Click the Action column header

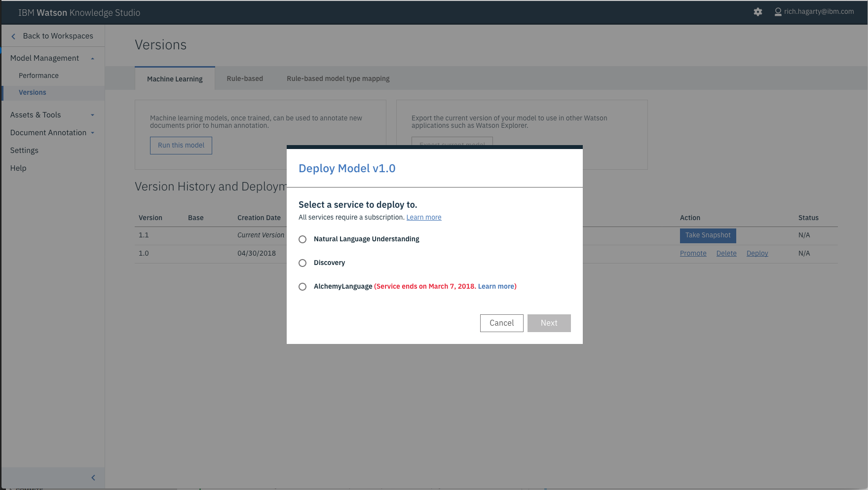690,218
